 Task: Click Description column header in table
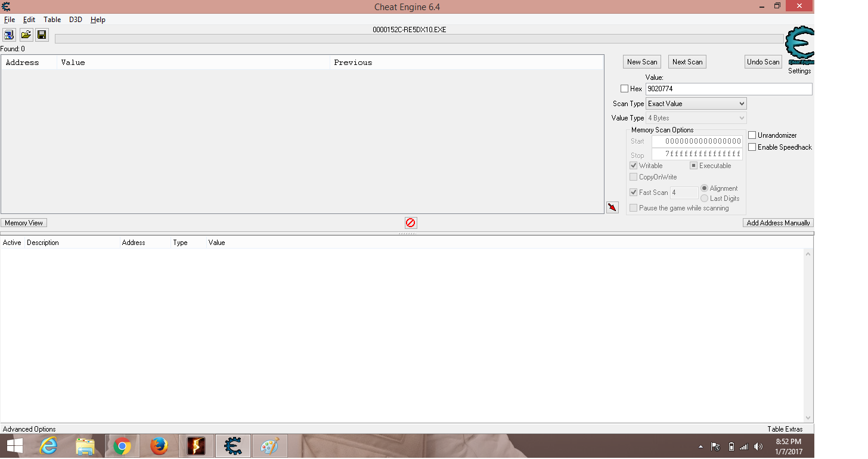pyautogui.click(x=72, y=243)
